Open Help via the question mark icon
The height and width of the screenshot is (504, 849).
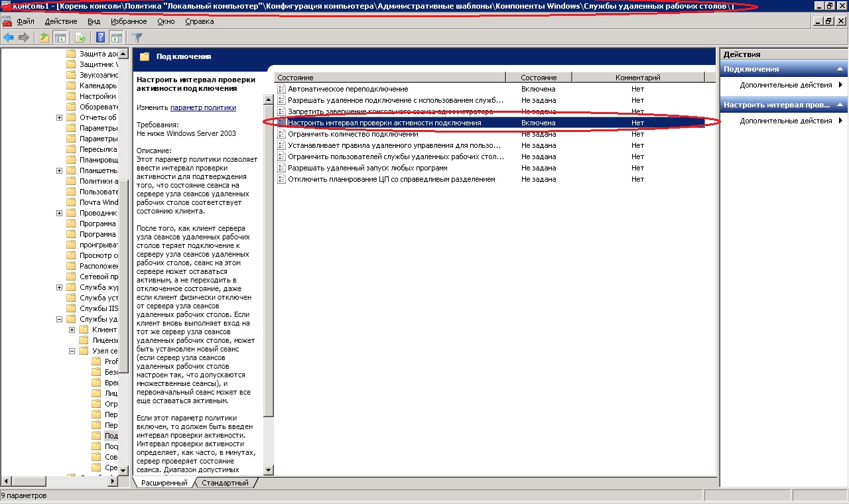[101, 38]
